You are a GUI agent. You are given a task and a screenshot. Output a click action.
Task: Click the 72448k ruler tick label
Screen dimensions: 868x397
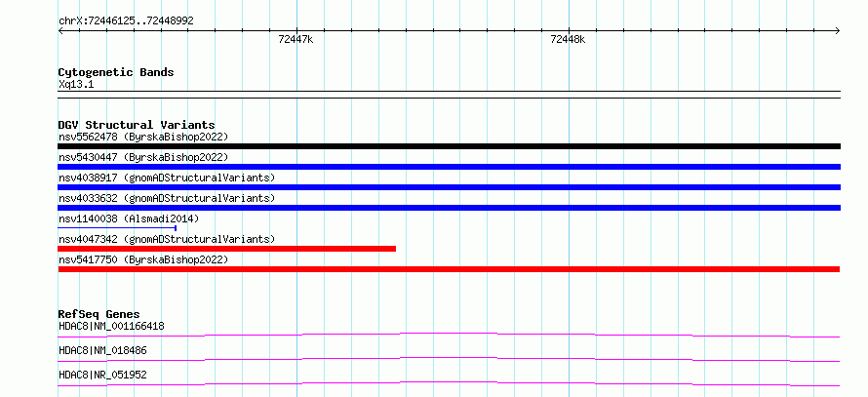click(568, 40)
